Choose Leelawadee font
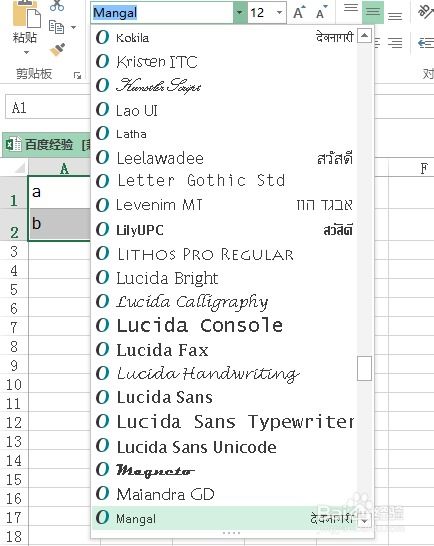This screenshot has width=434, height=546. [224, 158]
